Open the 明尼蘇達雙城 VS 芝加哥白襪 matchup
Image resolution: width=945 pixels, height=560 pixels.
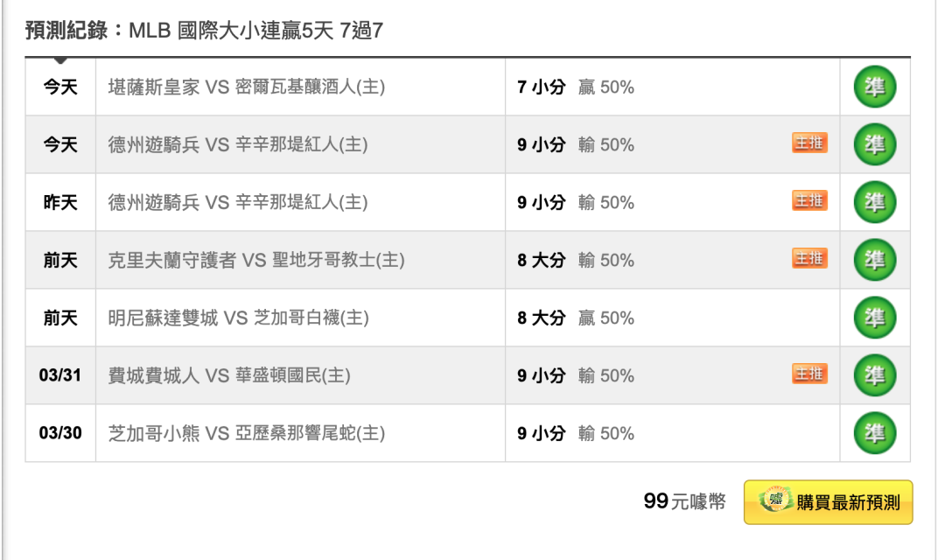click(239, 318)
